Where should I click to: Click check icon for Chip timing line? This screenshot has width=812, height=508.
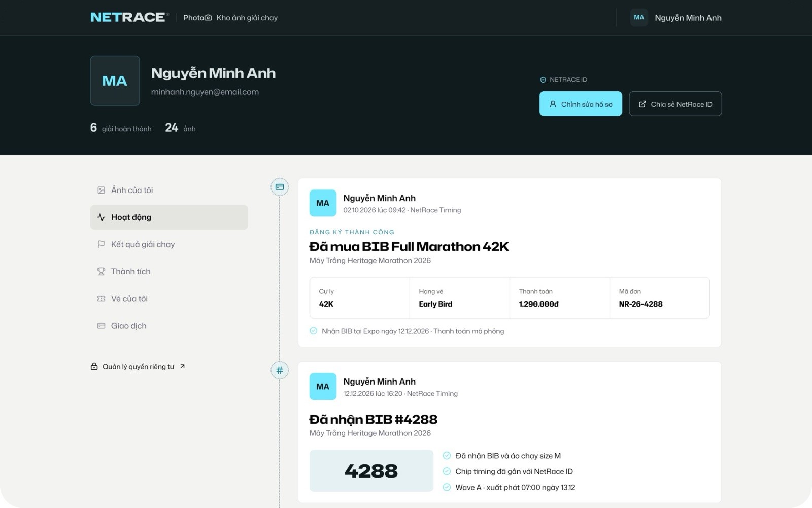(447, 471)
